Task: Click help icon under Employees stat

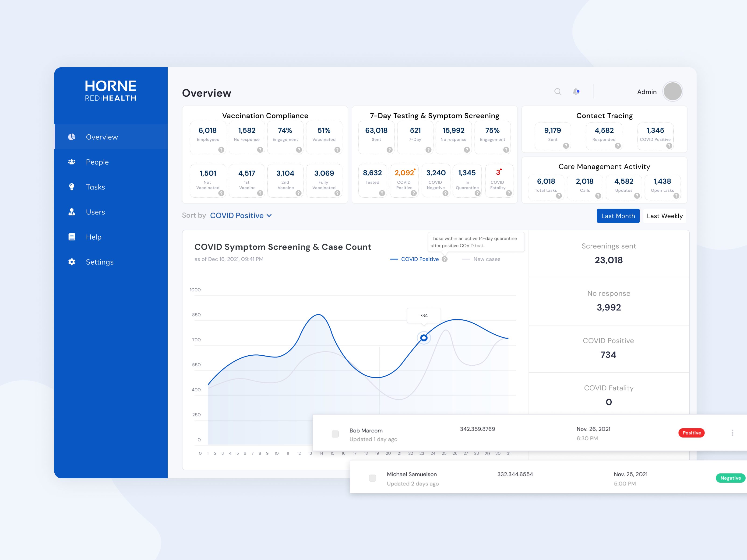Action: coord(221,150)
